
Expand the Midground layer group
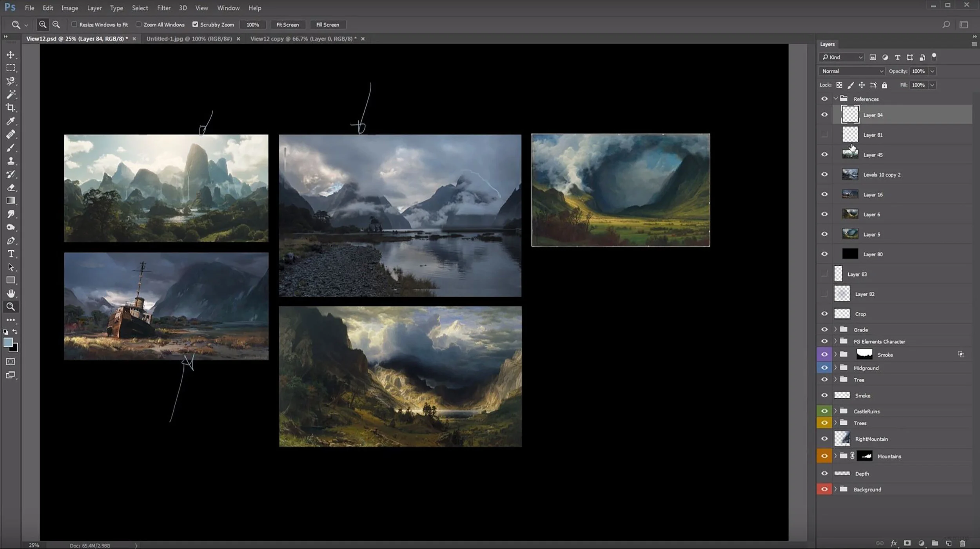[x=835, y=368]
